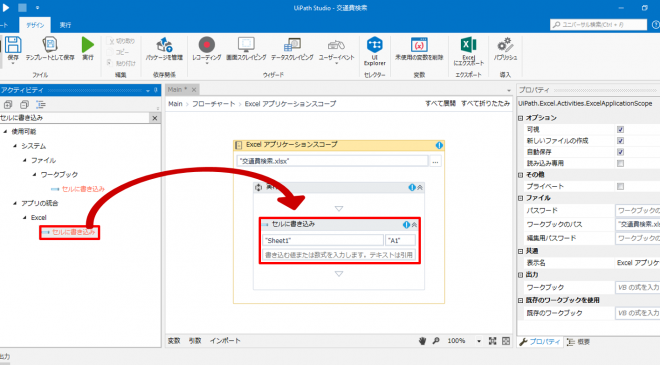Open Data Scraping (データスクレイピング) tool
Viewport: 660px width, 365px height.
pyautogui.click(x=292, y=45)
